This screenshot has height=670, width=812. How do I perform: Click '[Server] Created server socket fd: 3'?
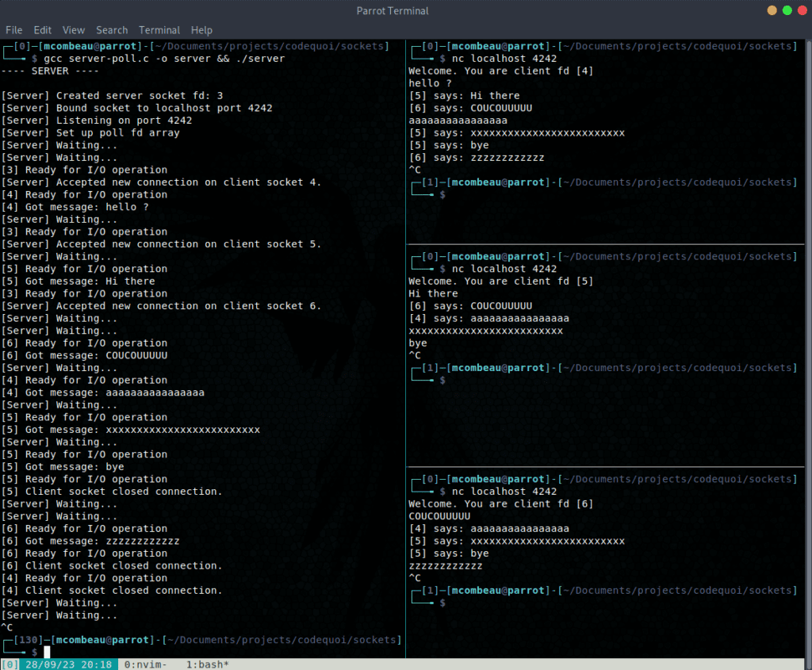coord(113,96)
